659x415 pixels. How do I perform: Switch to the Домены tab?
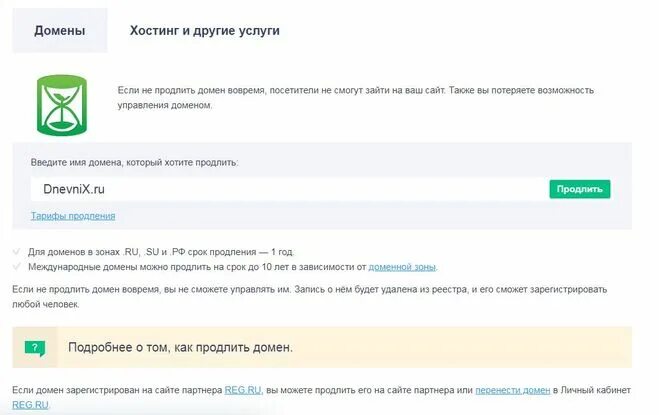click(60, 31)
